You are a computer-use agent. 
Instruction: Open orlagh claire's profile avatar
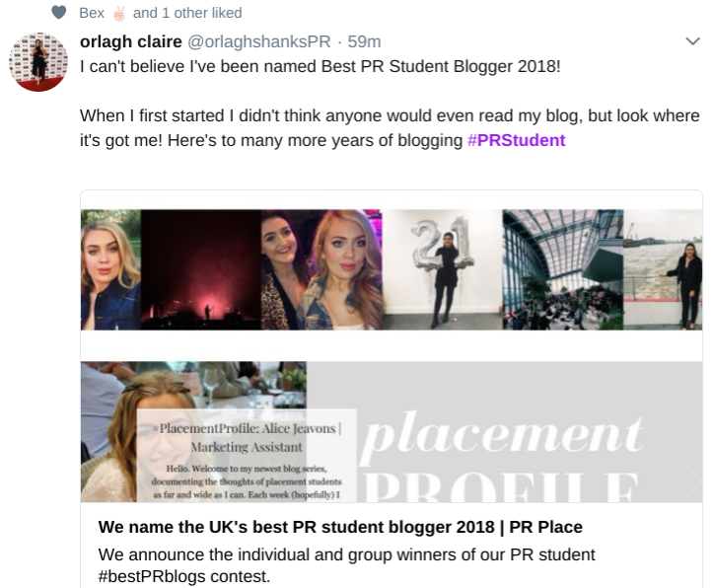click(x=38, y=61)
